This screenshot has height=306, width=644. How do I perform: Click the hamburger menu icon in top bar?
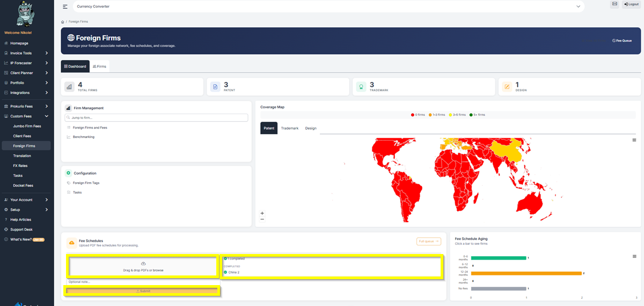[65, 6]
